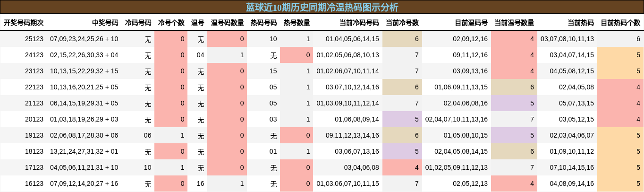Select current cold codes 03,04,06,08
644x192 pixels.
pos(362,167)
